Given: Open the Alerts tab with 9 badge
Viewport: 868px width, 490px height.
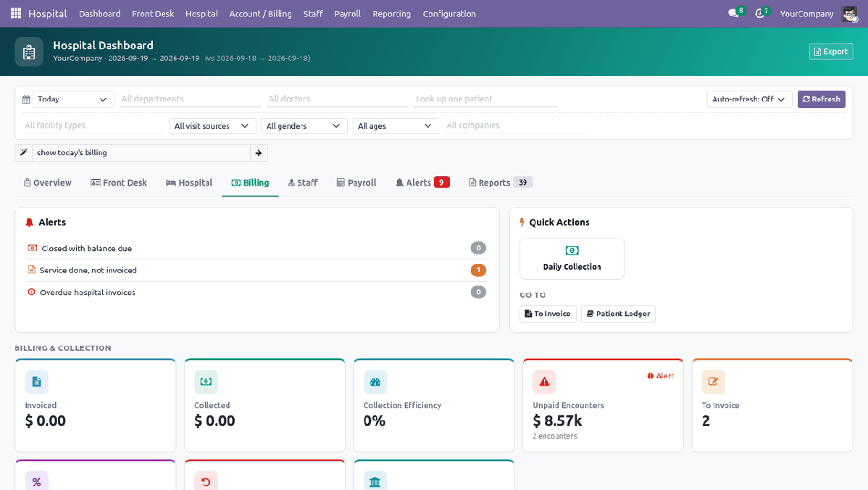Looking at the screenshot, I should coord(422,183).
